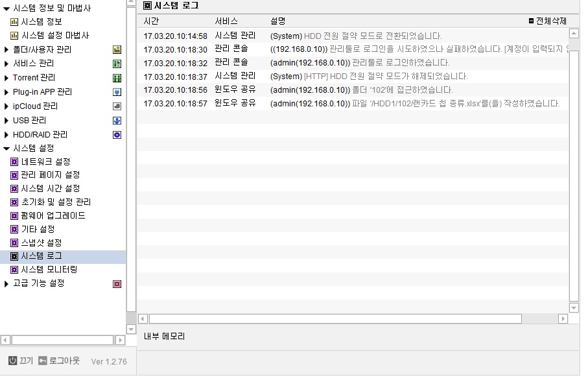The height and width of the screenshot is (382, 588).
Task: Select admin login log at 10:18:32
Action: [x=353, y=63]
